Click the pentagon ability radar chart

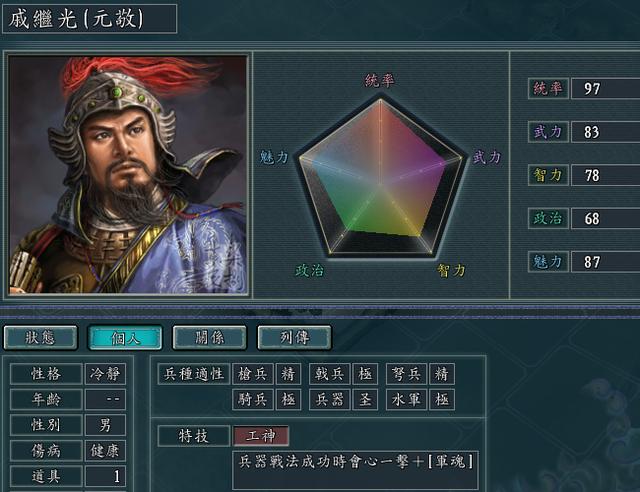[381, 178]
